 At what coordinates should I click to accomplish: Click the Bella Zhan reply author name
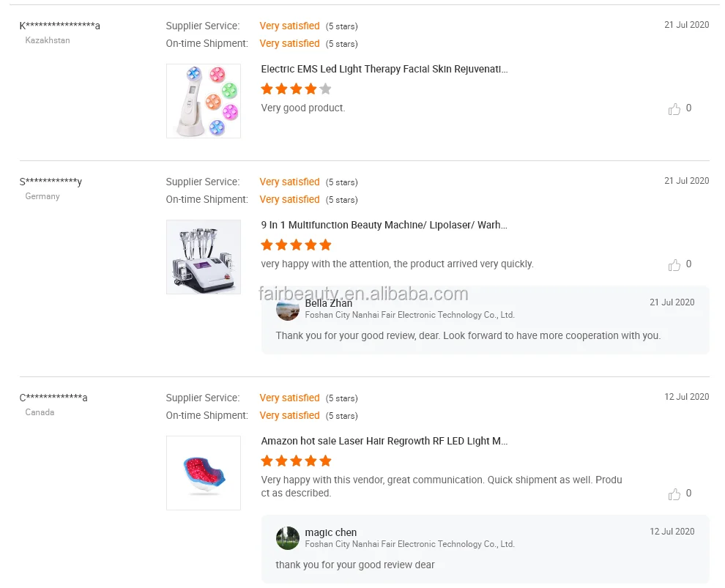click(x=329, y=303)
